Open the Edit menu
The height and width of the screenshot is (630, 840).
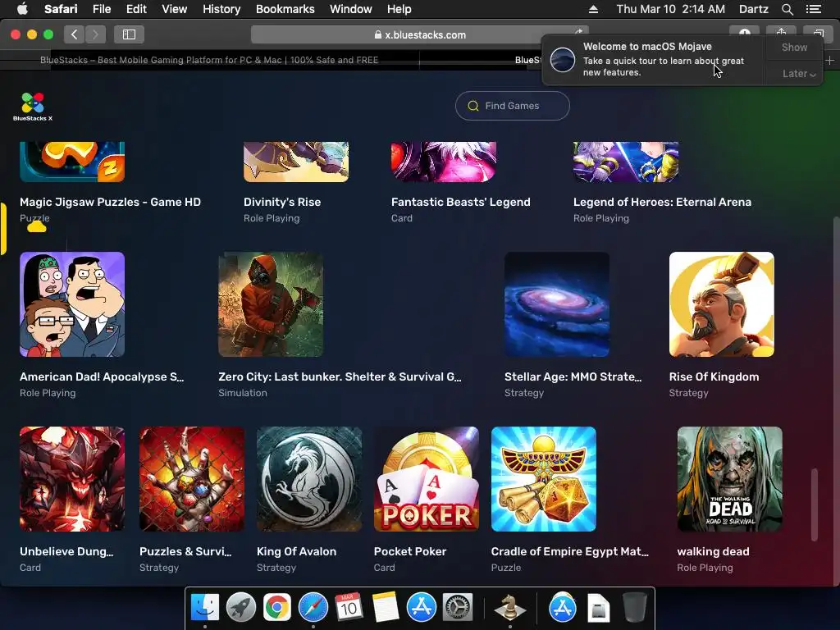pos(136,9)
